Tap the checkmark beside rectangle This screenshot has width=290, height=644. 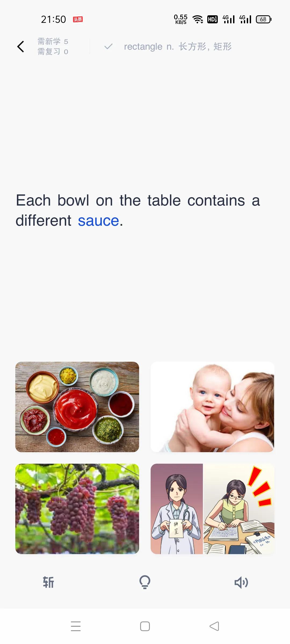click(108, 47)
